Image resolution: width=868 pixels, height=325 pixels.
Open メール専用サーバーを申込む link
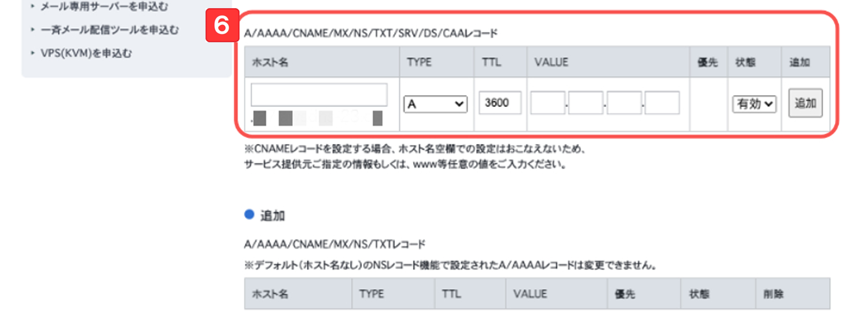point(104,7)
